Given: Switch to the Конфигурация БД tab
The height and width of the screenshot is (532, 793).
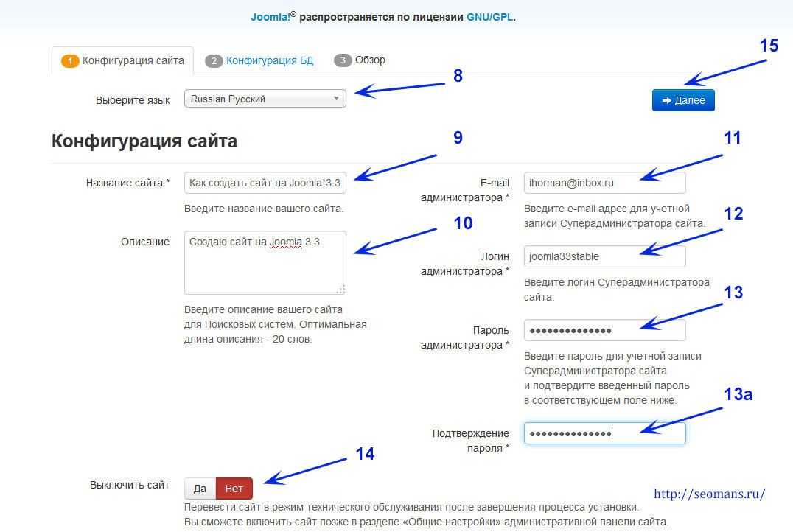Looking at the screenshot, I should [269, 60].
